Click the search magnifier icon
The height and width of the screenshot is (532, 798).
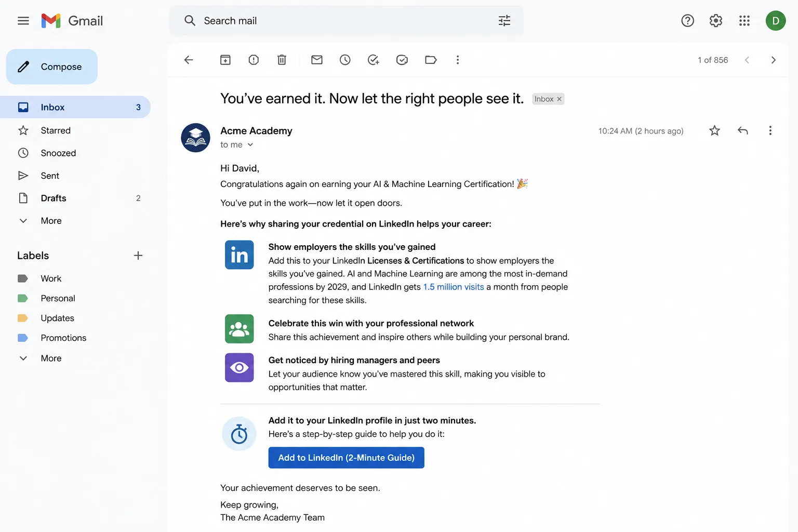(x=190, y=21)
